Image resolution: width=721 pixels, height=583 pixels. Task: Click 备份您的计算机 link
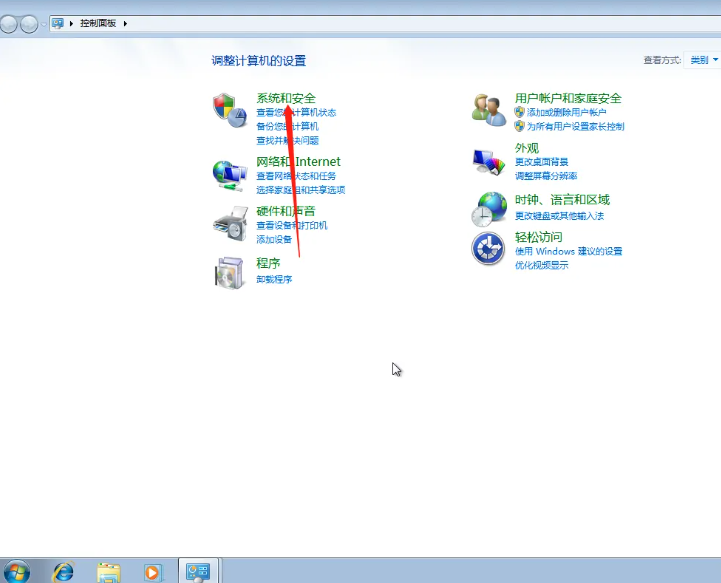287,126
